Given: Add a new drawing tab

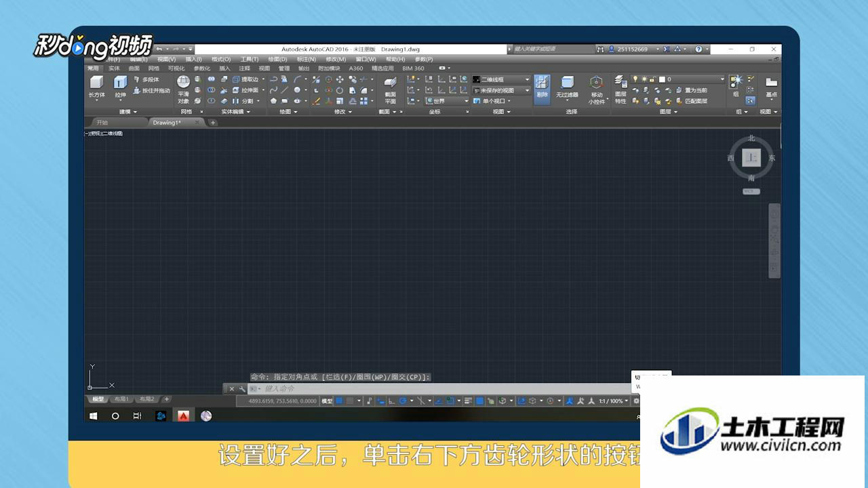Looking at the screenshot, I should pyautogui.click(x=212, y=123).
